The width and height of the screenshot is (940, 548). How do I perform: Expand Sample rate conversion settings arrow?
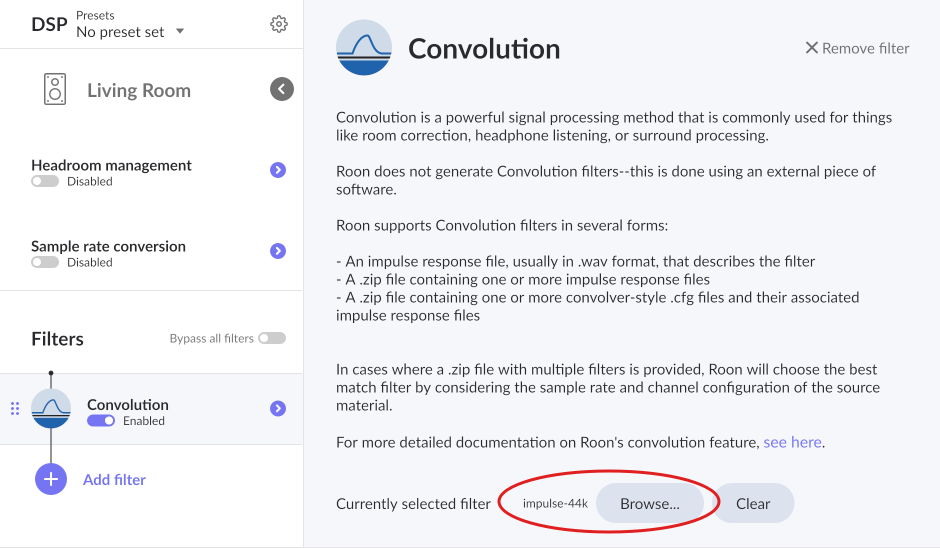(278, 251)
